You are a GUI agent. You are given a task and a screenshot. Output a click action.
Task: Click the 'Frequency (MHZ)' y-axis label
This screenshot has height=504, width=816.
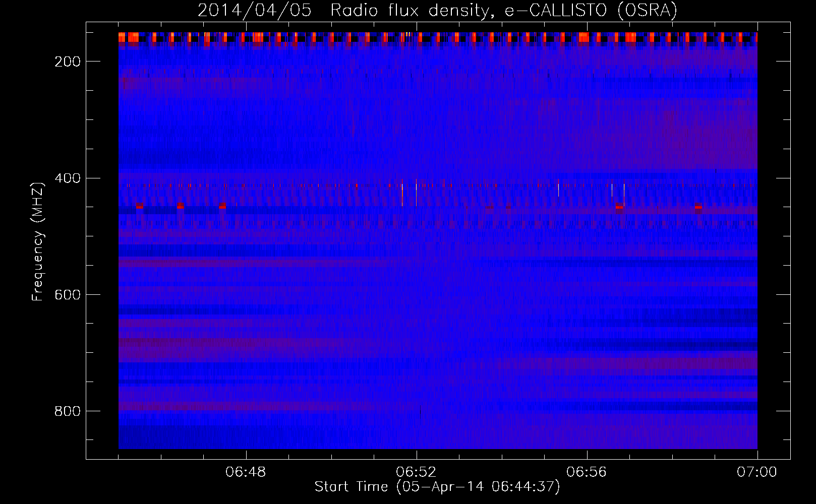(x=38, y=241)
